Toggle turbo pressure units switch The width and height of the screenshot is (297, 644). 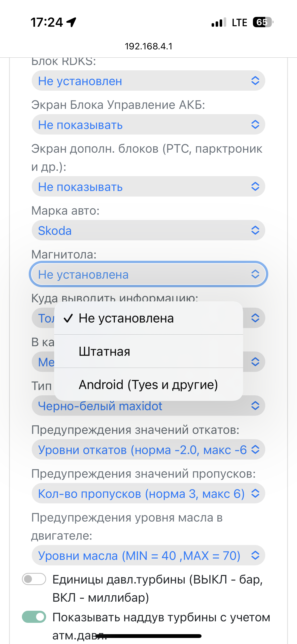(34, 579)
